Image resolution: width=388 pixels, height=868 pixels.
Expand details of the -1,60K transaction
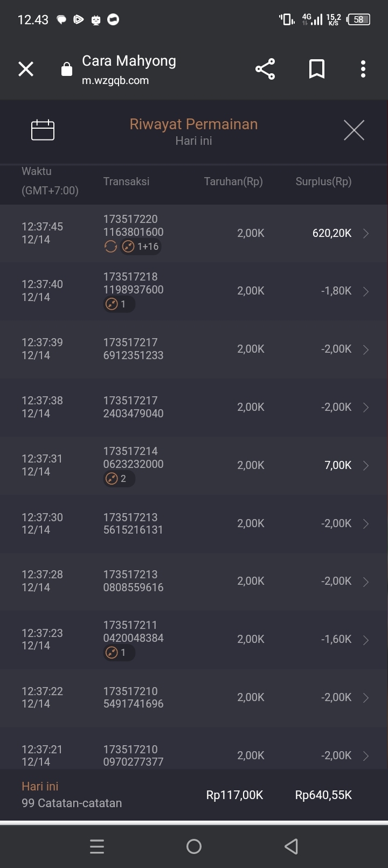pos(366,640)
